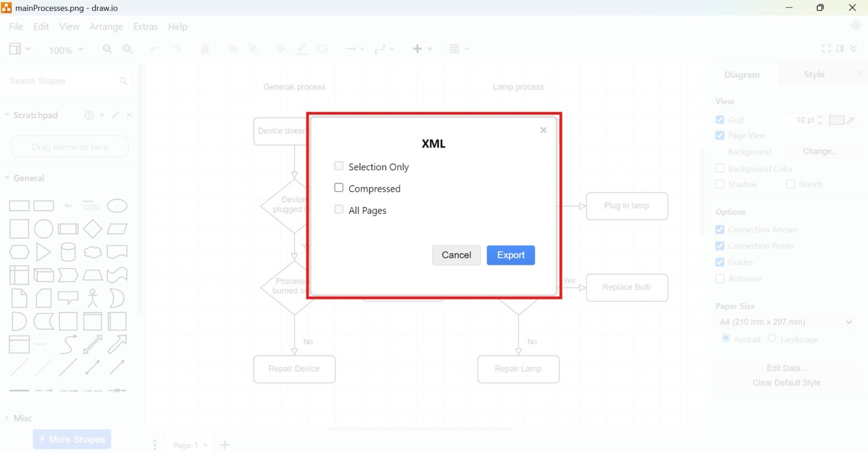
Task: Open the Paper Size dropdown
Action: 785,322
